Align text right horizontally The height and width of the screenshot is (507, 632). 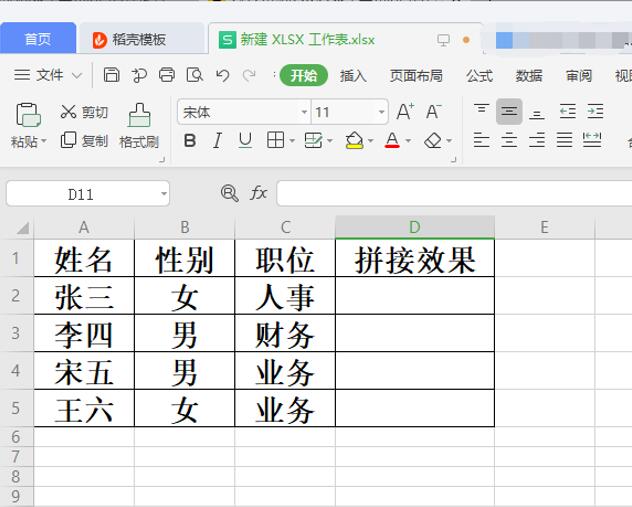point(537,140)
